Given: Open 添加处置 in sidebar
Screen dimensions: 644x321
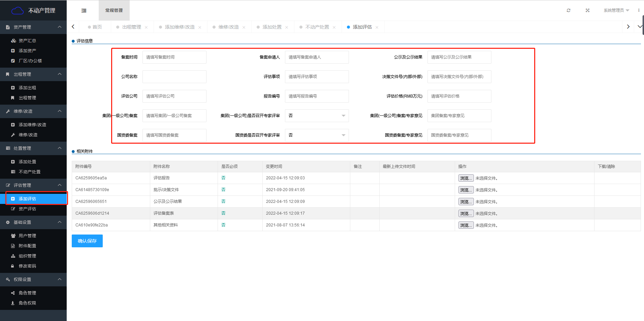Looking at the screenshot, I should click(33, 162).
